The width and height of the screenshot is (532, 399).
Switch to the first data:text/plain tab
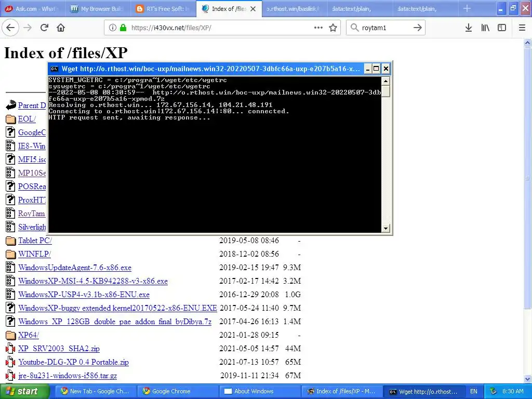coord(360,9)
